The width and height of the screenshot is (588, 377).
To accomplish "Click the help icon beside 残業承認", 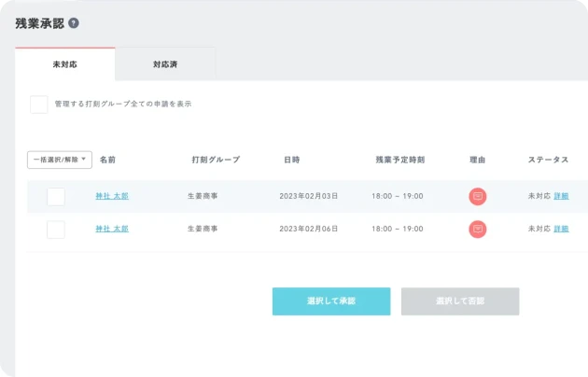I will coord(74,23).
